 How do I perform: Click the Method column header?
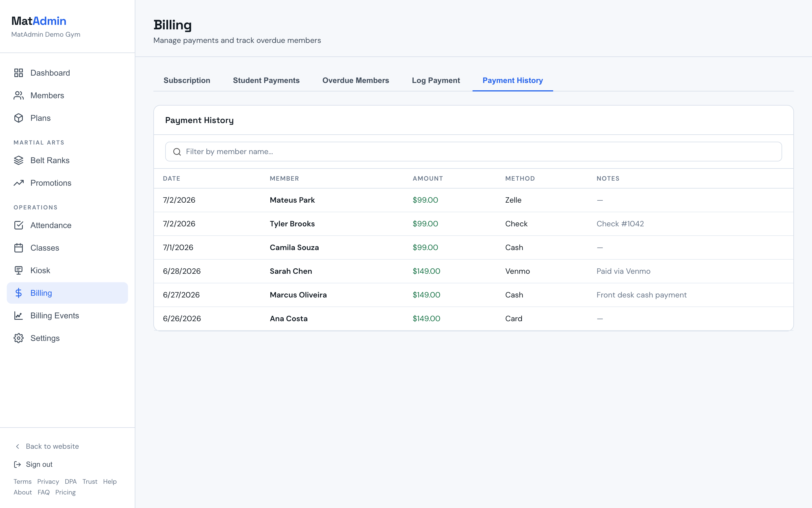(x=520, y=178)
